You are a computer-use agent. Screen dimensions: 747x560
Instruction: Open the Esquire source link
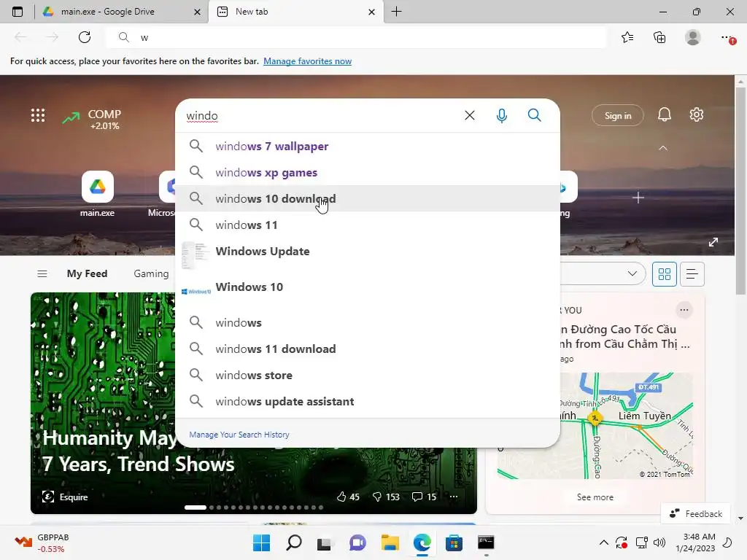click(x=65, y=497)
